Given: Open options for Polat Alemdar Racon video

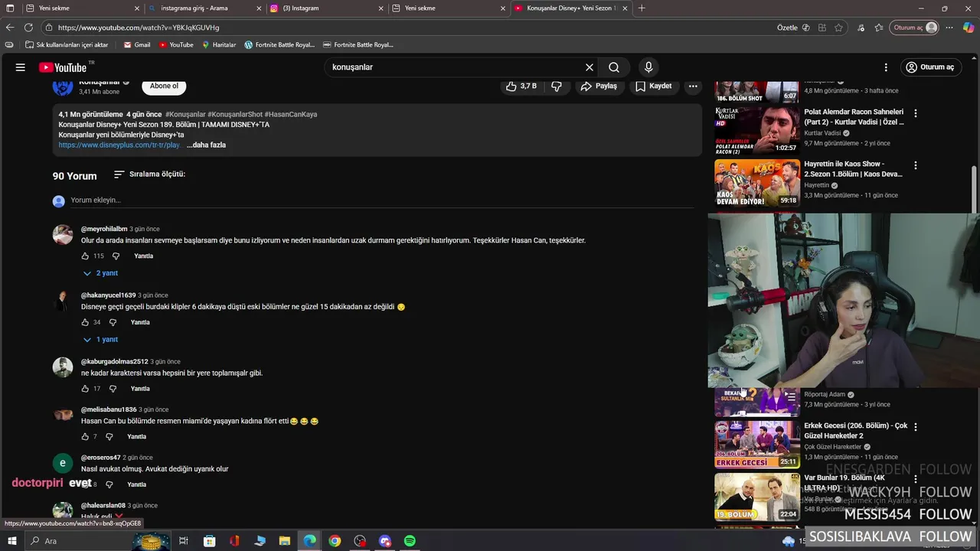Looking at the screenshot, I should [x=915, y=113].
